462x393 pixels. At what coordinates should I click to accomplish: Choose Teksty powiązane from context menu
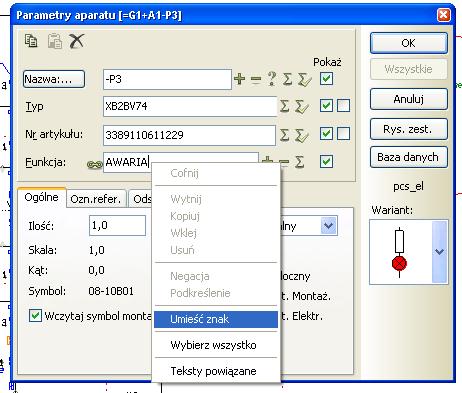tap(216, 371)
